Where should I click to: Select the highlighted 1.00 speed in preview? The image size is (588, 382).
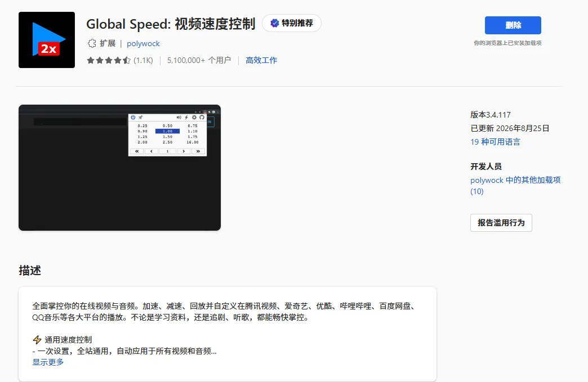click(168, 131)
